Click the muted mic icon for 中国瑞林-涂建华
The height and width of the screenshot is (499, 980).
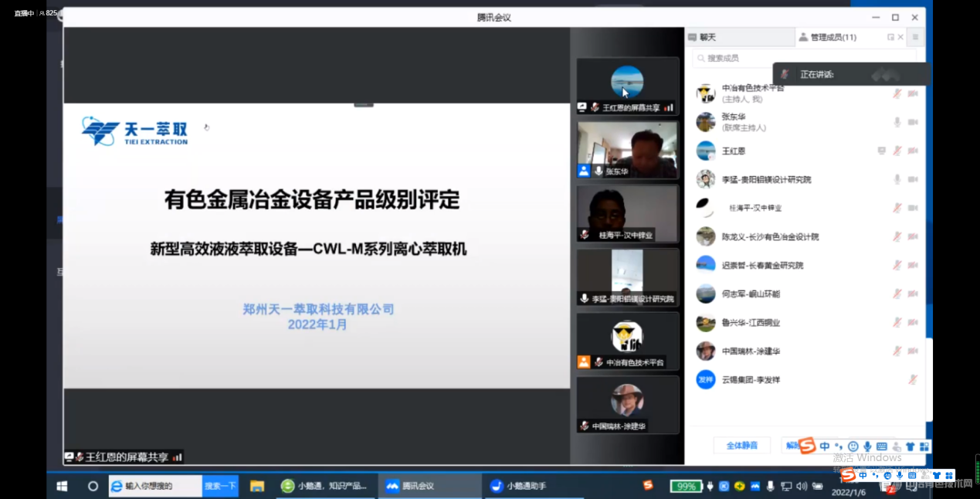point(897,351)
